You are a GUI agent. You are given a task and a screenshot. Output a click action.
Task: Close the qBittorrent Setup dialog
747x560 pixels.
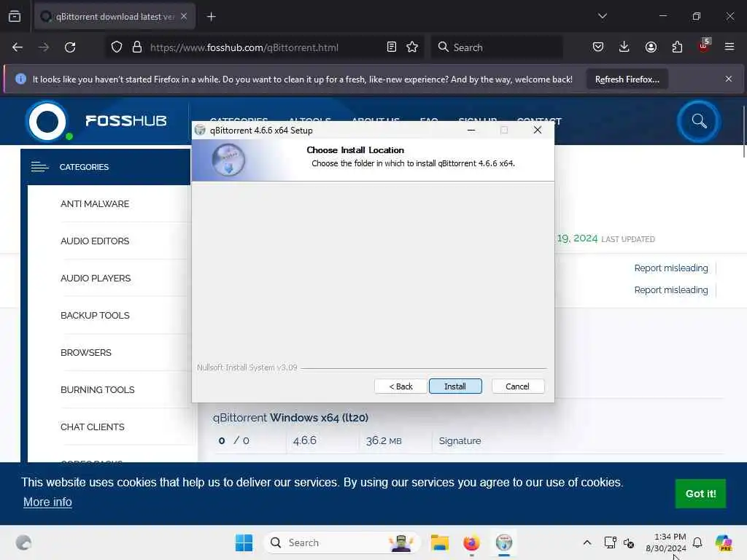pyautogui.click(x=538, y=130)
